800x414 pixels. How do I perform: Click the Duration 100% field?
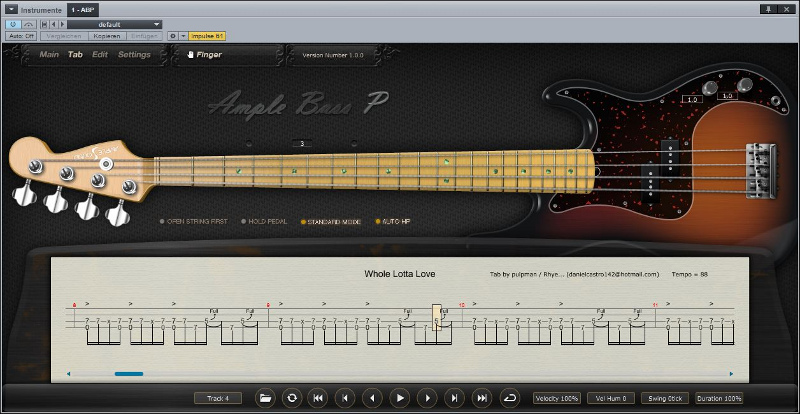click(x=719, y=398)
